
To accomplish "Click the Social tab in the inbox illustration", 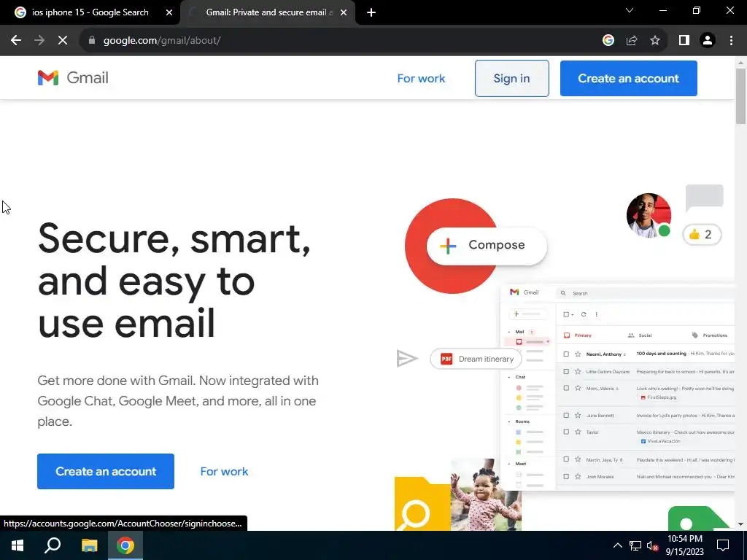I will [x=640, y=335].
